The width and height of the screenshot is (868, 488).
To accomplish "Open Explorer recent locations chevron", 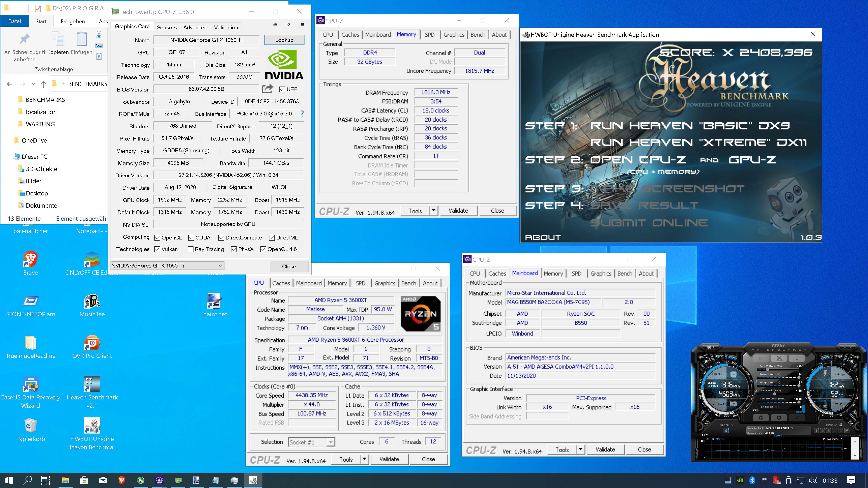I will coord(33,84).
